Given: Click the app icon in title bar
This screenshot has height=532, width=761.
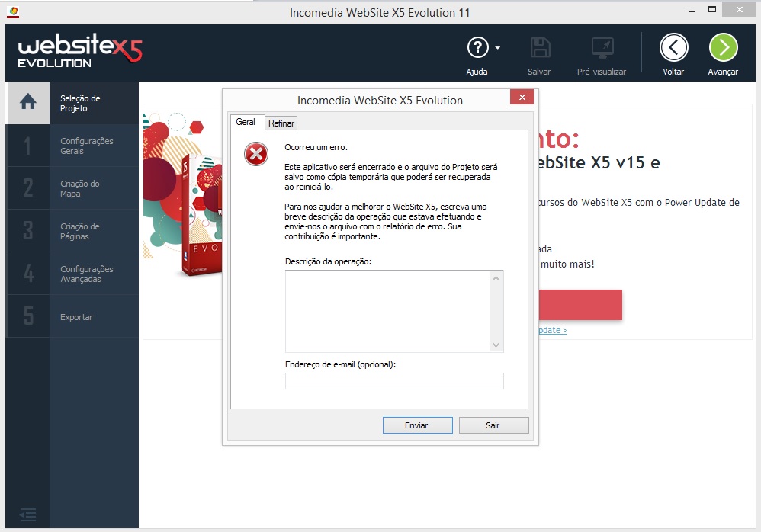Looking at the screenshot, I should click(x=14, y=12).
